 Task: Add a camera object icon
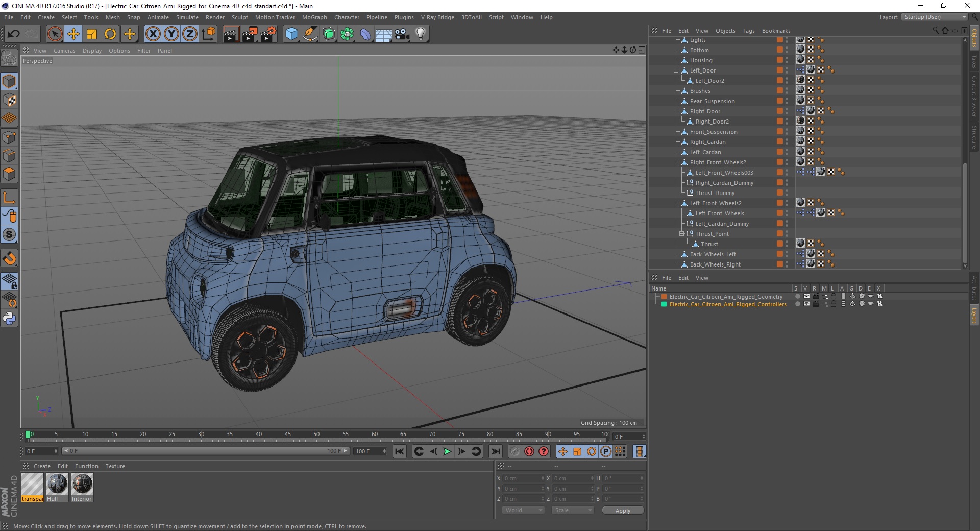(402, 34)
